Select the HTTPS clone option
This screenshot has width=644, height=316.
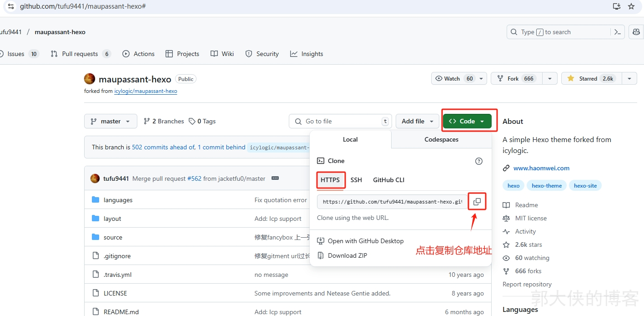click(x=330, y=180)
